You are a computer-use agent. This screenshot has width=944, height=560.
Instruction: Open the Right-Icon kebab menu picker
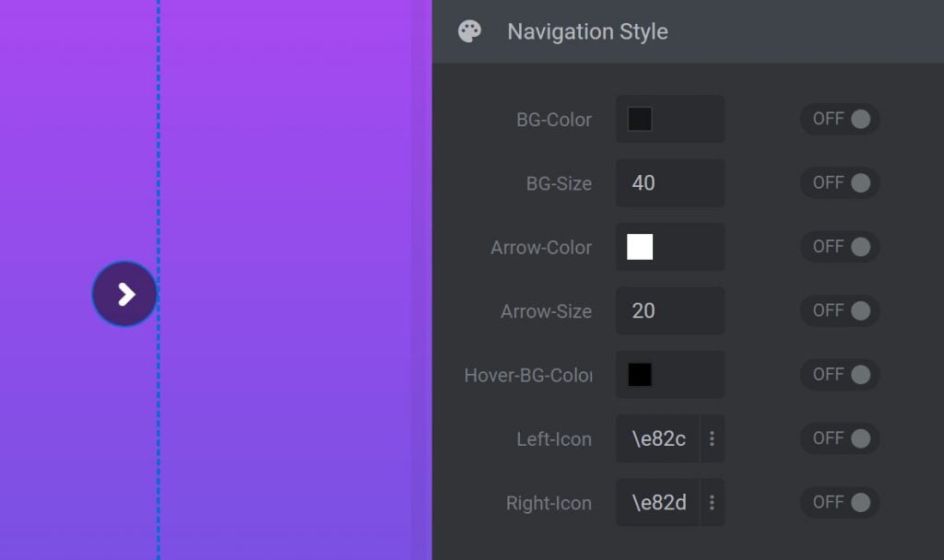(x=712, y=503)
